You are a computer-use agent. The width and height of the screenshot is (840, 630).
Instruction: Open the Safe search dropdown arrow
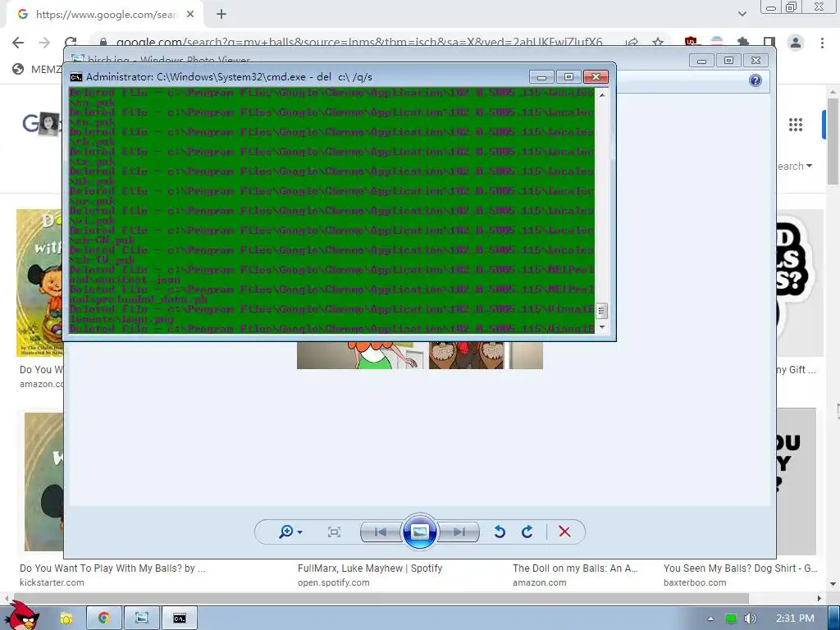[x=809, y=166]
